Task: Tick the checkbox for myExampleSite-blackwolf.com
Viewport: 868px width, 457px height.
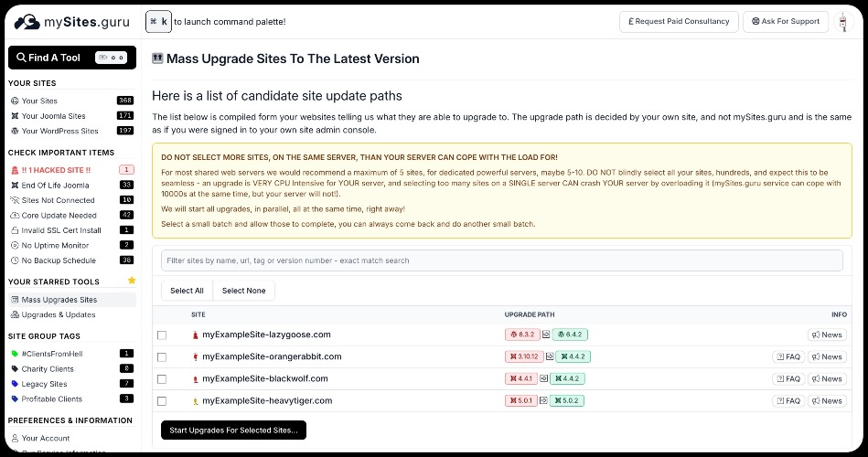Action: point(162,379)
